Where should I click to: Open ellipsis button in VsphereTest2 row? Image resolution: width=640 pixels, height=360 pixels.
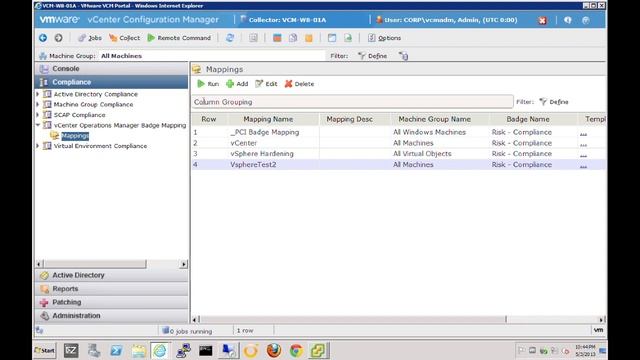tap(583, 165)
